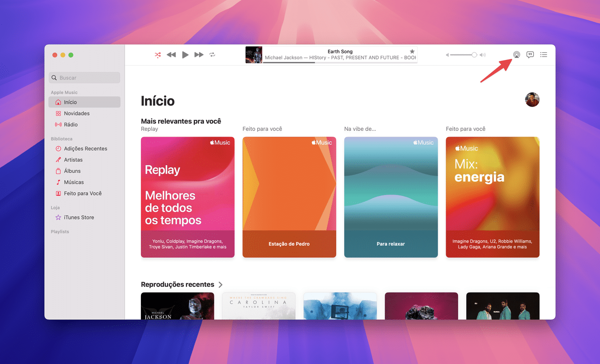The width and height of the screenshot is (600, 364).
Task: Toggle shuffle playback
Action: [x=158, y=55]
